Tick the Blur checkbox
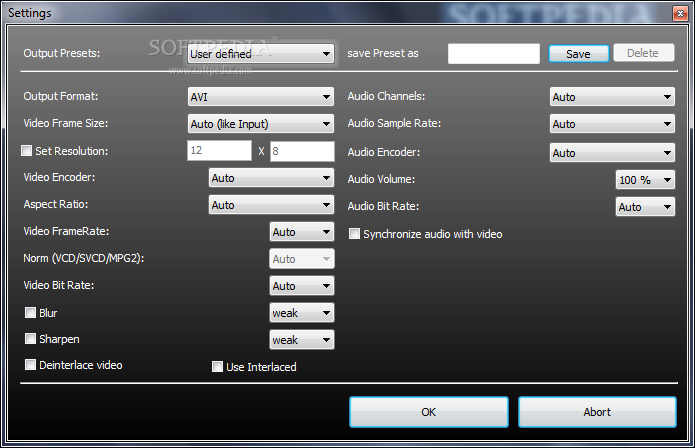This screenshot has height=448, width=695. [x=30, y=313]
